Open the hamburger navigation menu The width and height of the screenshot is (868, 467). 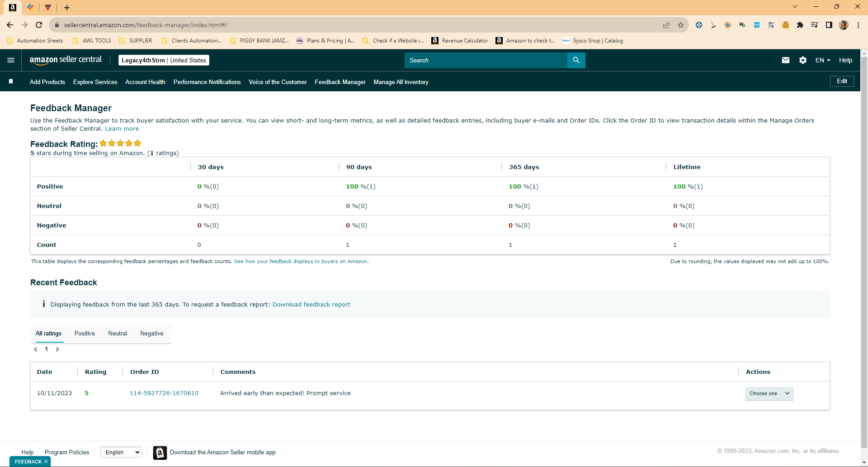[x=11, y=60]
